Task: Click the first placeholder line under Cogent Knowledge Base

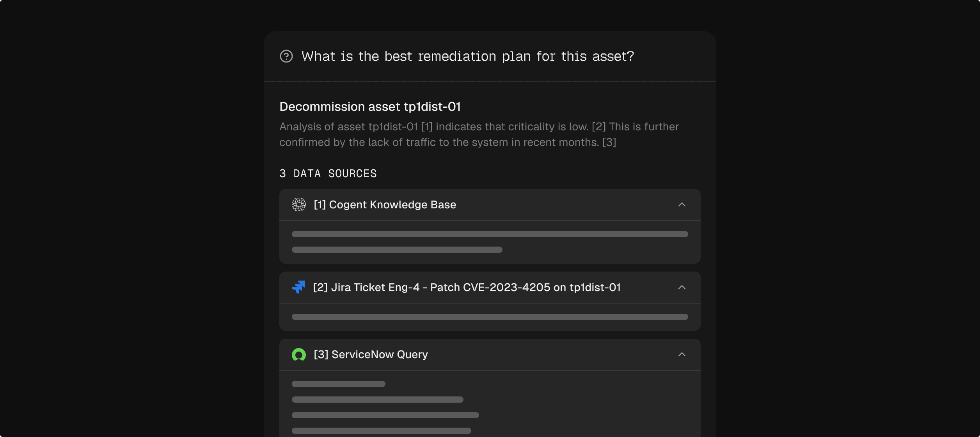Action: pos(490,234)
